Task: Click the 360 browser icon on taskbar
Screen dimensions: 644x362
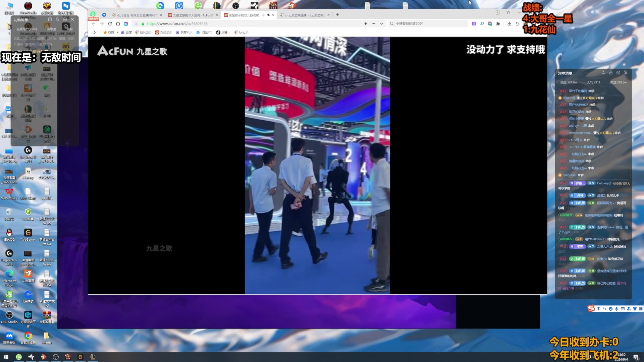Action: (x=19, y=357)
